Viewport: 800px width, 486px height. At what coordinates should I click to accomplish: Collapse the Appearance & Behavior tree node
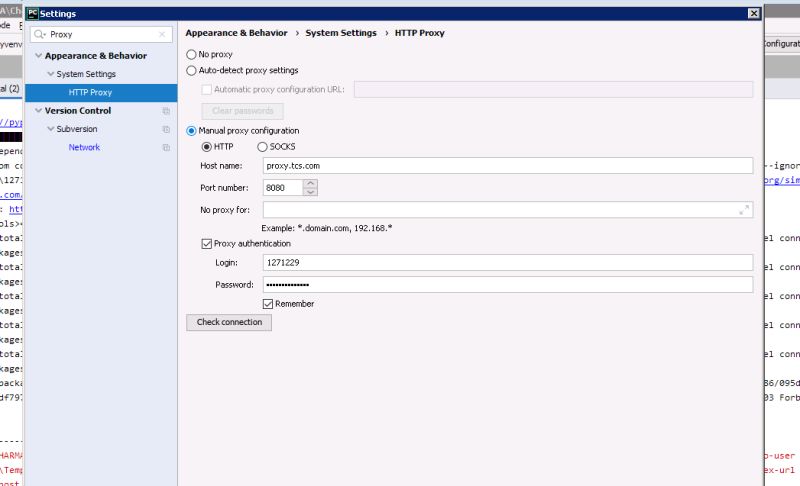pyautogui.click(x=38, y=55)
